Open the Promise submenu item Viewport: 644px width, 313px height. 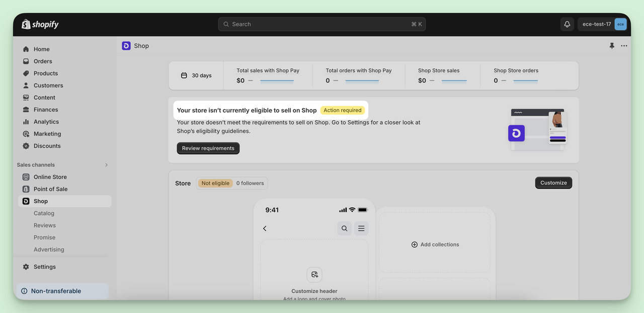tap(44, 237)
